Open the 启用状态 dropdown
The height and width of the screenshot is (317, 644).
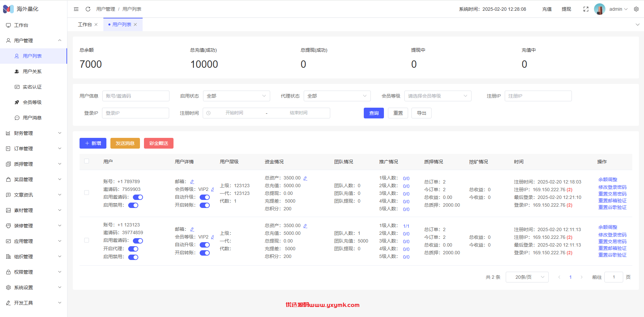237,96
